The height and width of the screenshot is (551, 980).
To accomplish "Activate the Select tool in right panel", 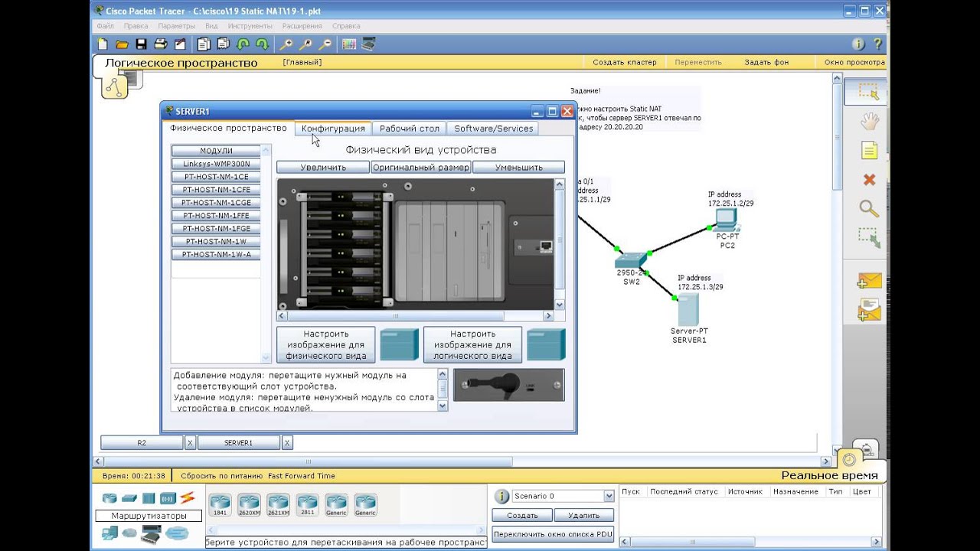I will coord(868,92).
